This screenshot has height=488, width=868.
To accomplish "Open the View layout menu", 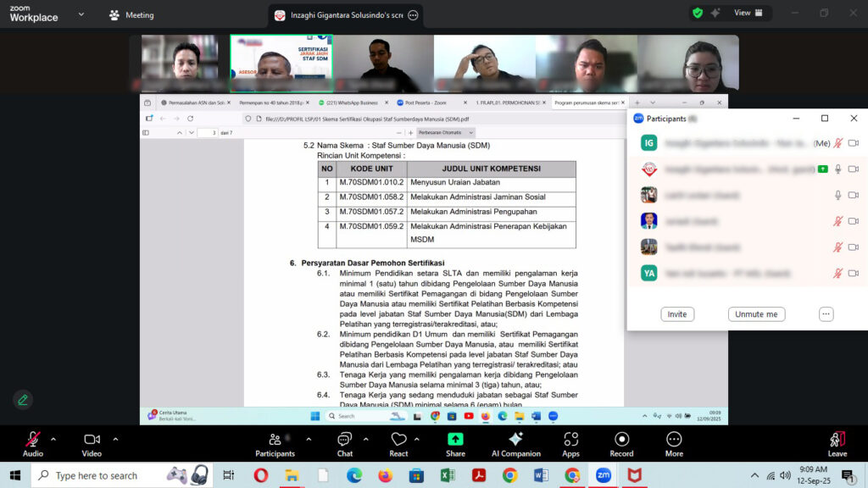I will [x=747, y=13].
